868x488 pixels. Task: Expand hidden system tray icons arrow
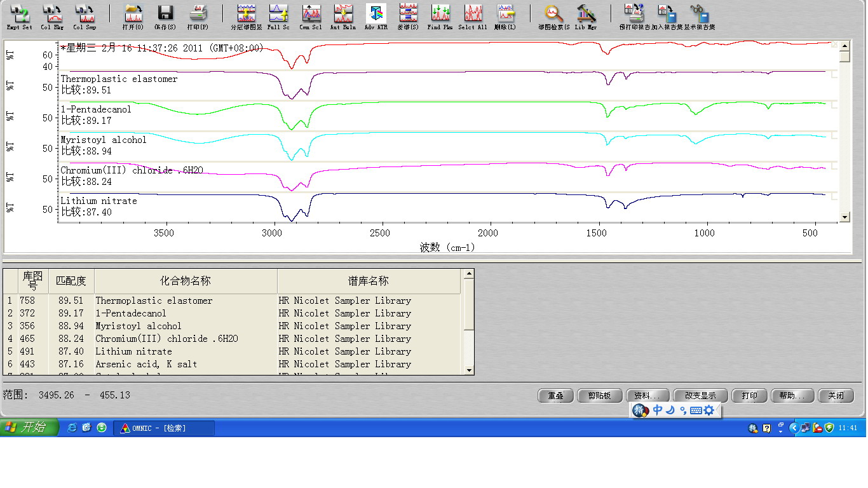coord(794,428)
